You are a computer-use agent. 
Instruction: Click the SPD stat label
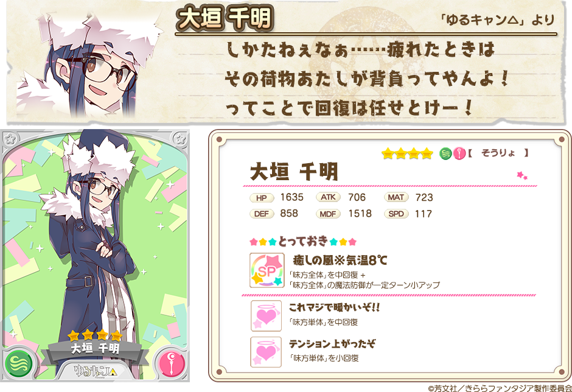point(396,214)
